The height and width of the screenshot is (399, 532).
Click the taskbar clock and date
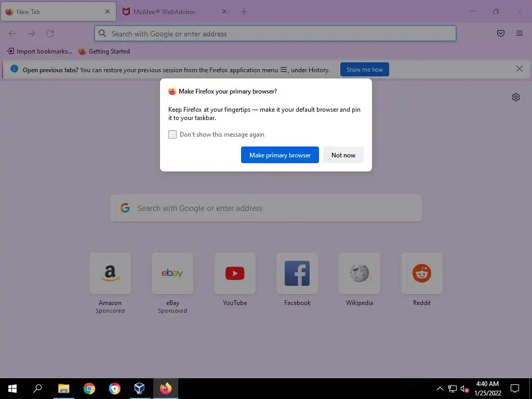[487, 389]
